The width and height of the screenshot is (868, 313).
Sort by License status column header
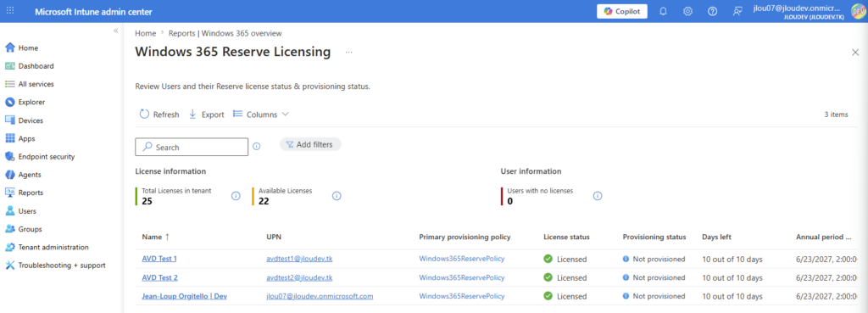[566, 237]
